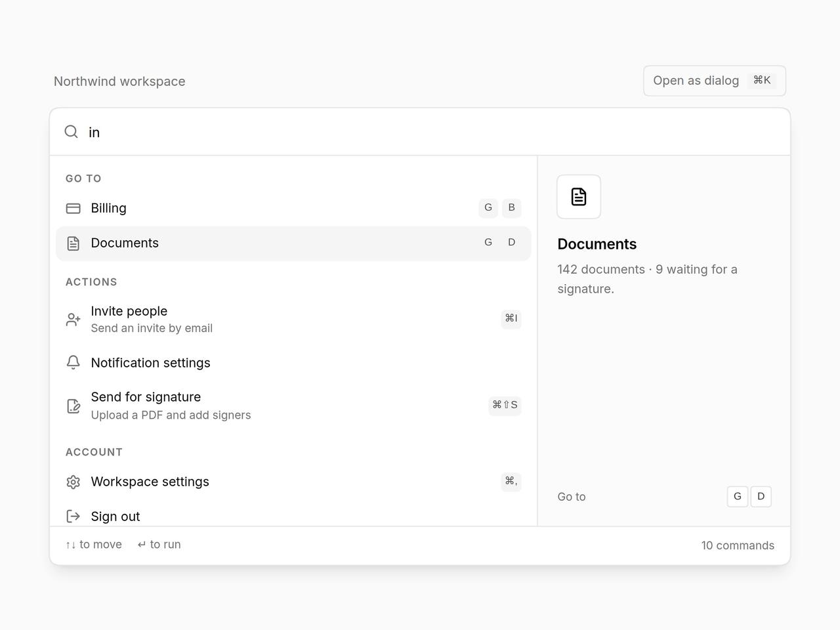Click the ⌘K shortcut badge
The width and height of the screenshot is (840, 630).
pyautogui.click(x=762, y=80)
